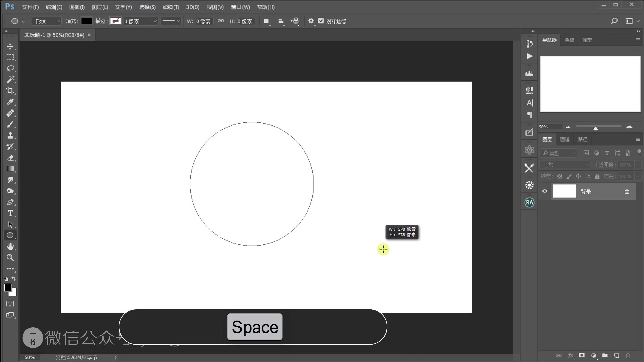The image size is (644, 362).
Task: Select the Smudge tool
Action: point(10,180)
